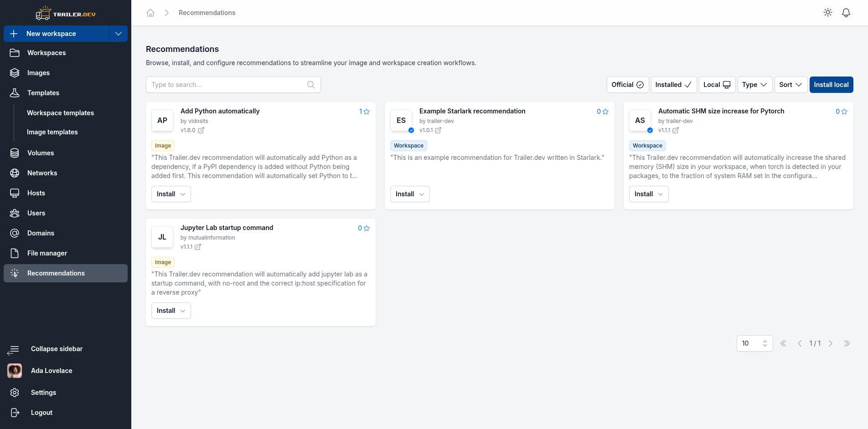Open Networks in the sidebar
868x429 pixels.
[66, 173]
